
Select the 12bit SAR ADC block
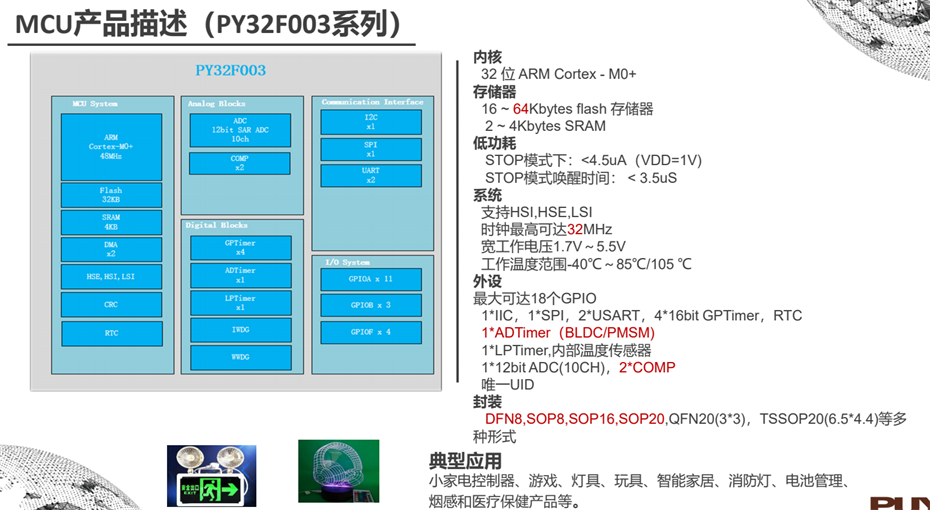click(x=240, y=130)
